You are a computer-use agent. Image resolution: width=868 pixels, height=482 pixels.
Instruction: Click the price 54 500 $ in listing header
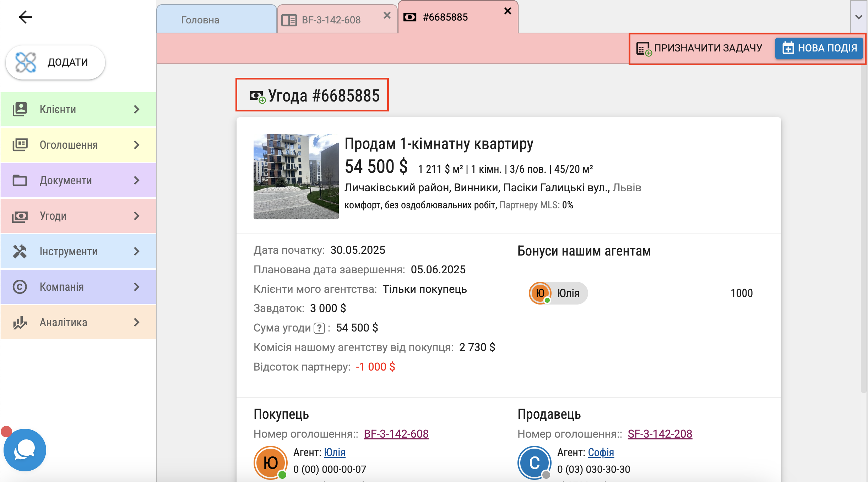point(376,167)
